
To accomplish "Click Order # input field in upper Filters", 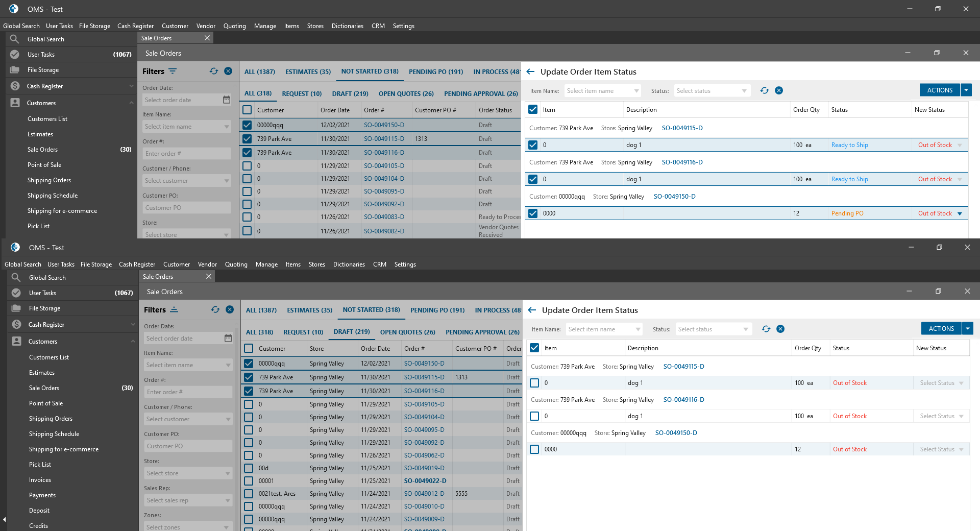I will coord(187,154).
